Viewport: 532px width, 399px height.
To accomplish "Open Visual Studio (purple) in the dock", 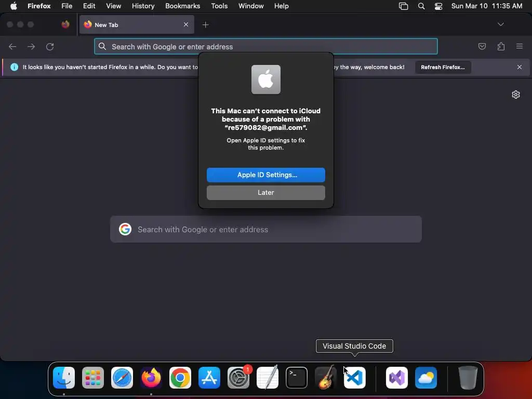I will coord(397,378).
